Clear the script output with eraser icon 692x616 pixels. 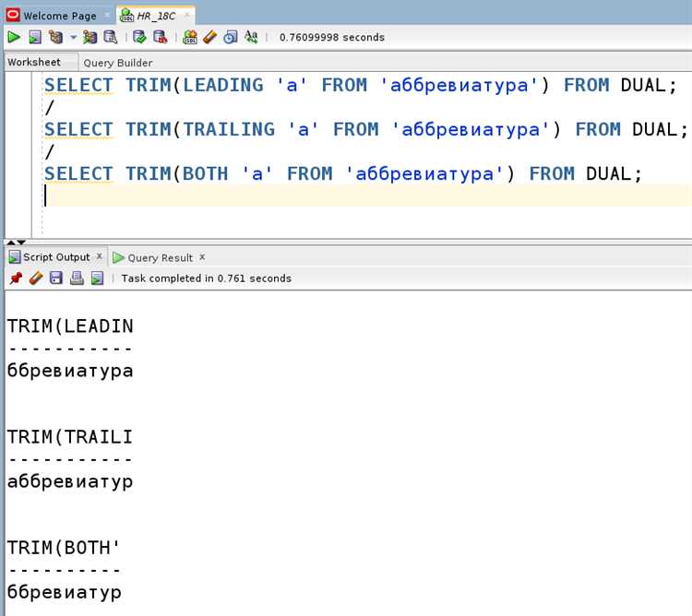[35, 278]
